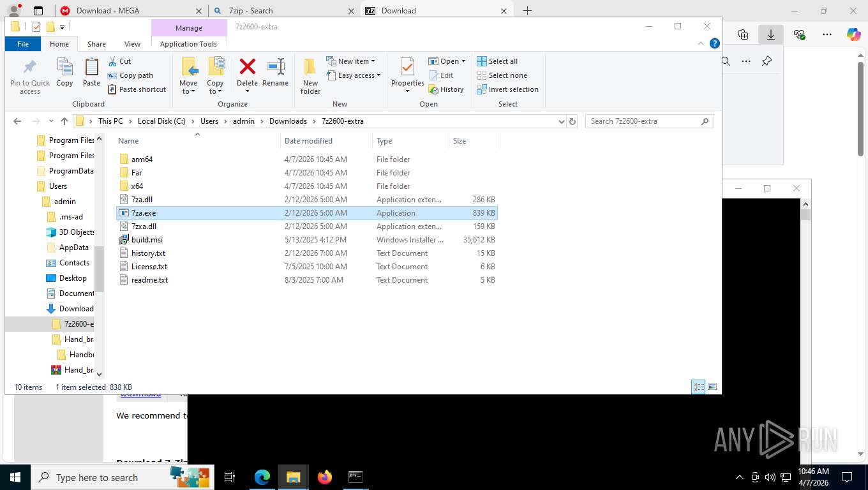Select Users in navigation tree
The height and width of the screenshot is (490, 868).
pyautogui.click(x=57, y=186)
